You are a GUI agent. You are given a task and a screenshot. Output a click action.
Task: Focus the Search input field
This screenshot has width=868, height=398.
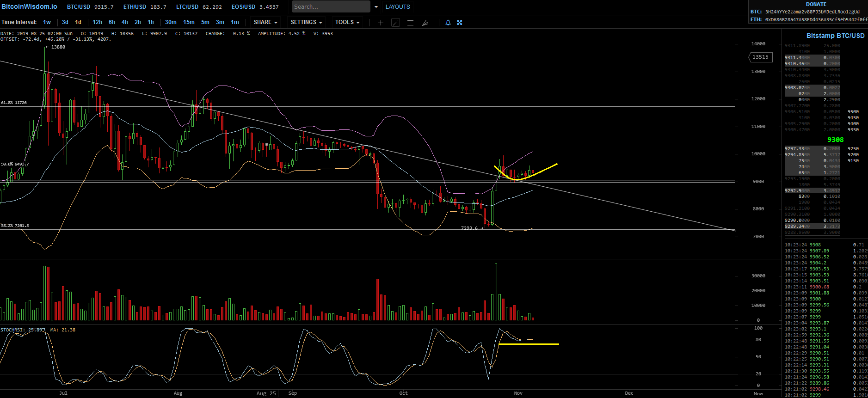[331, 7]
